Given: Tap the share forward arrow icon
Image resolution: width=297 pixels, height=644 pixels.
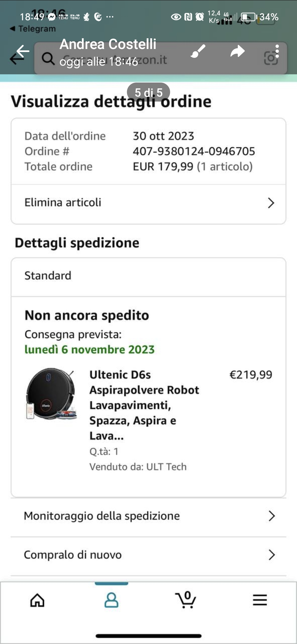Looking at the screenshot, I should pyautogui.click(x=237, y=51).
